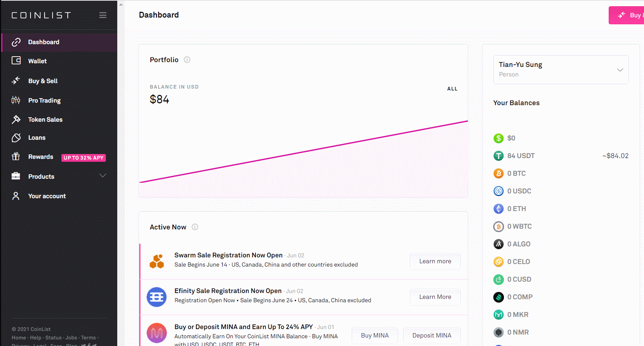644x346 pixels.
Task: Click the Rewards gift icon
Action: [x=16, y=157]
